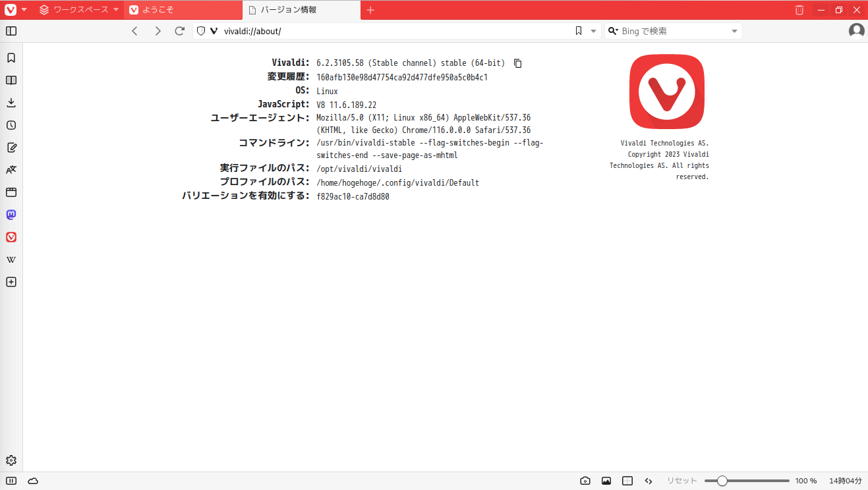Open the tracker blocker shield icon
Viewport: 868px width, 490px height.
[x=202, y=31]
